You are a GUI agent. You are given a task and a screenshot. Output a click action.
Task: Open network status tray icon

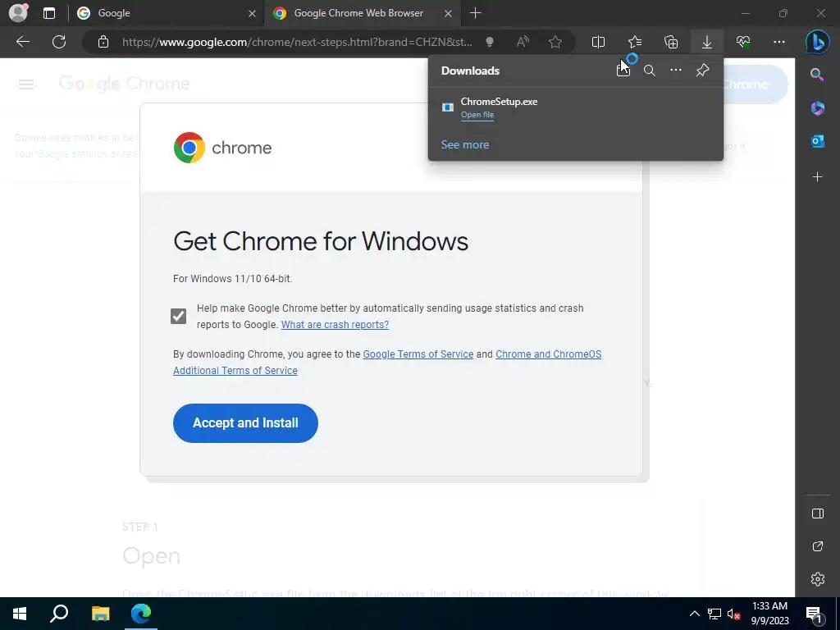714,614
